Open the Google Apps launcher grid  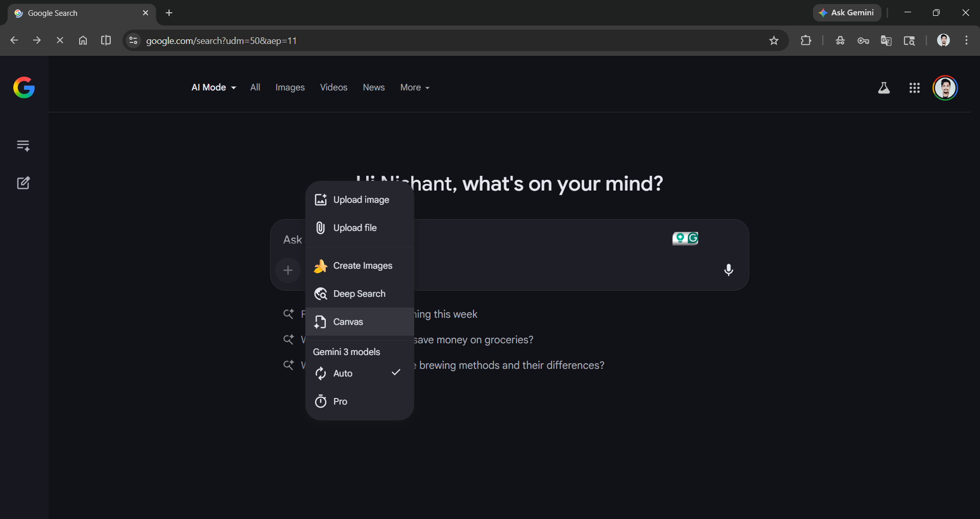(x=914, y=87)
